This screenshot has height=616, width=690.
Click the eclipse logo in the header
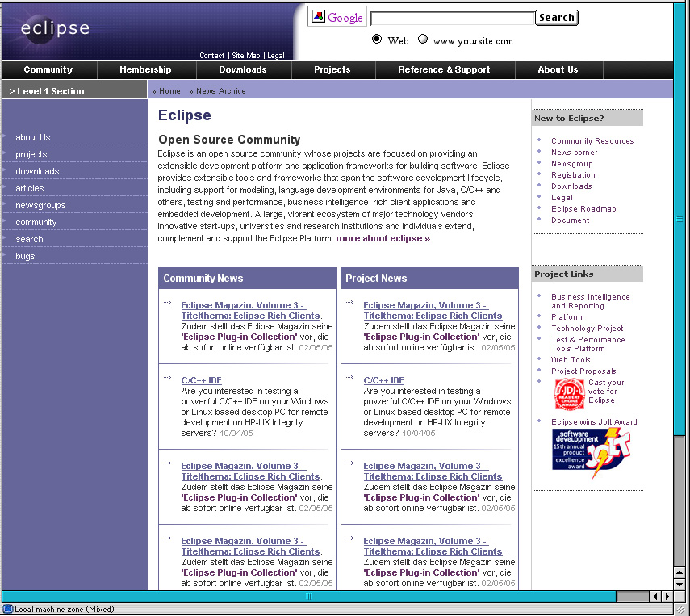pos(55,28)
